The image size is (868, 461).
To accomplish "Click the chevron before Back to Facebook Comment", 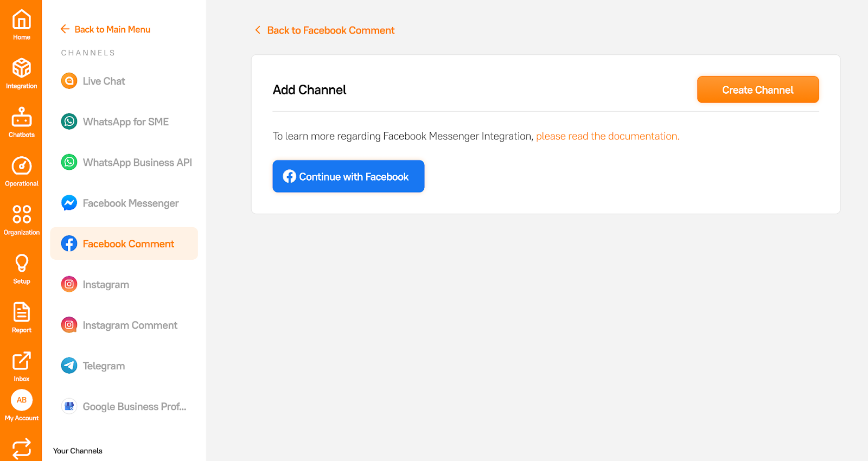I will [258, 30].
